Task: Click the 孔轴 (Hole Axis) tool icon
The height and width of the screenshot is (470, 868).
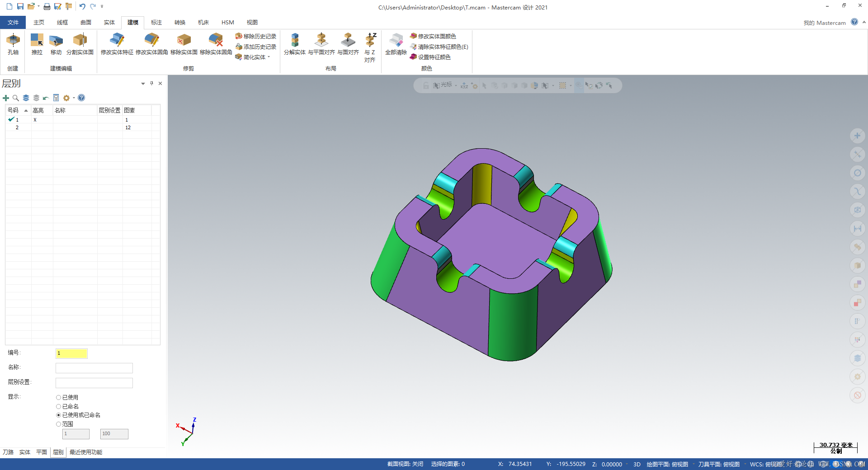Action: tap(13, 41)
